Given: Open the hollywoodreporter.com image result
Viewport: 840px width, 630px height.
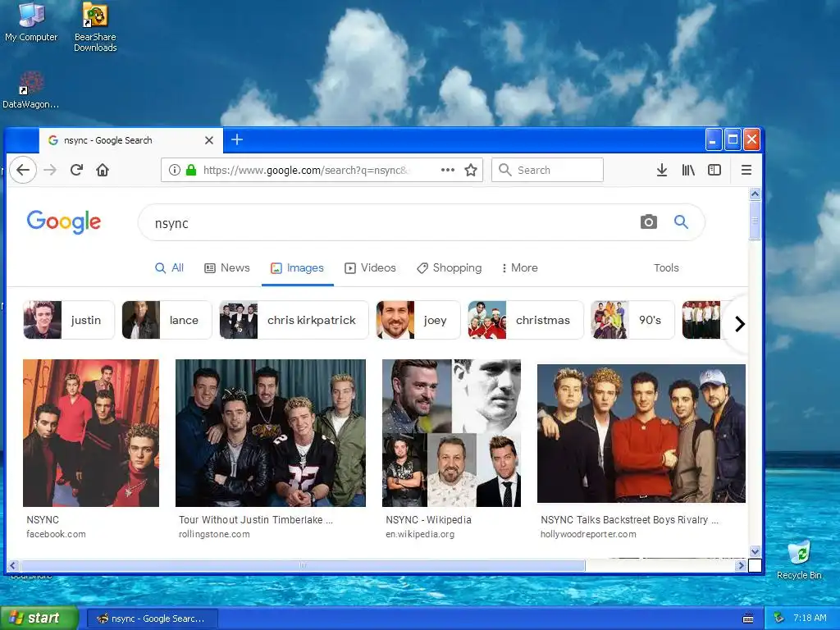Looking at the screenshot, I should coord(641,433).
